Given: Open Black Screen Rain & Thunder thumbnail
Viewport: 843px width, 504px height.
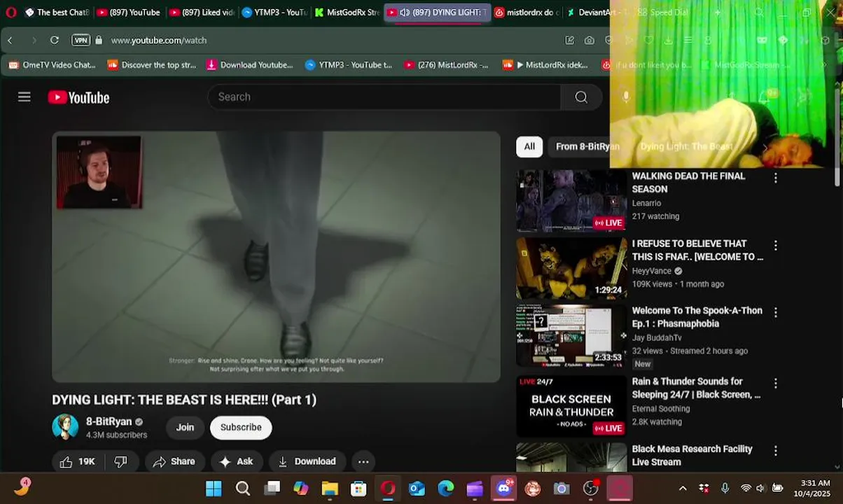Looking at the screenshot, I should point(571,406).
